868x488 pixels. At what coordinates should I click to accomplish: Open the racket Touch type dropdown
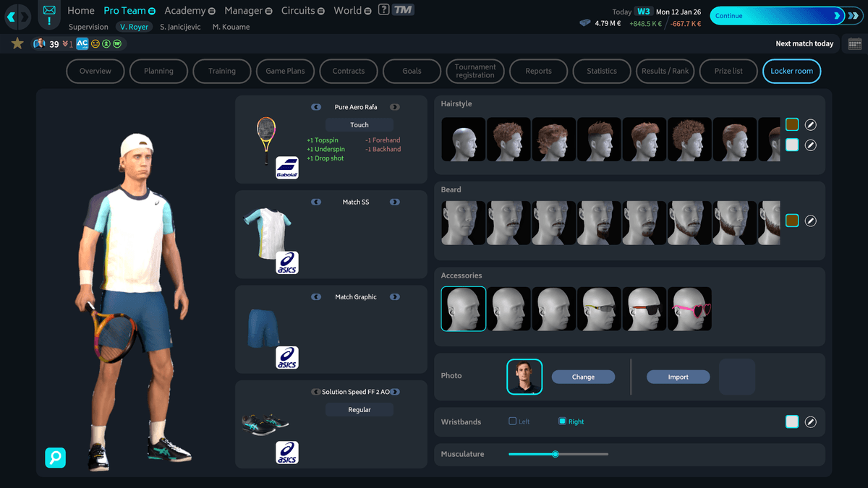tap(359, 125)
